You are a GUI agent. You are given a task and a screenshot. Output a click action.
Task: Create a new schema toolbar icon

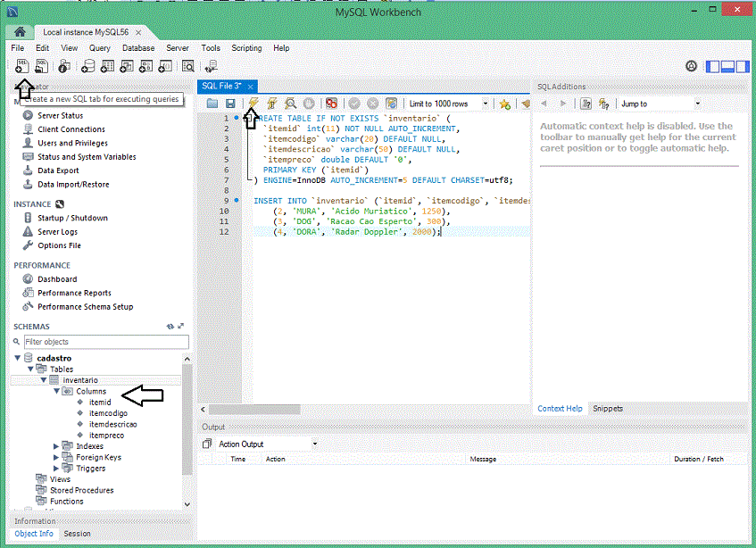point(87,66)
